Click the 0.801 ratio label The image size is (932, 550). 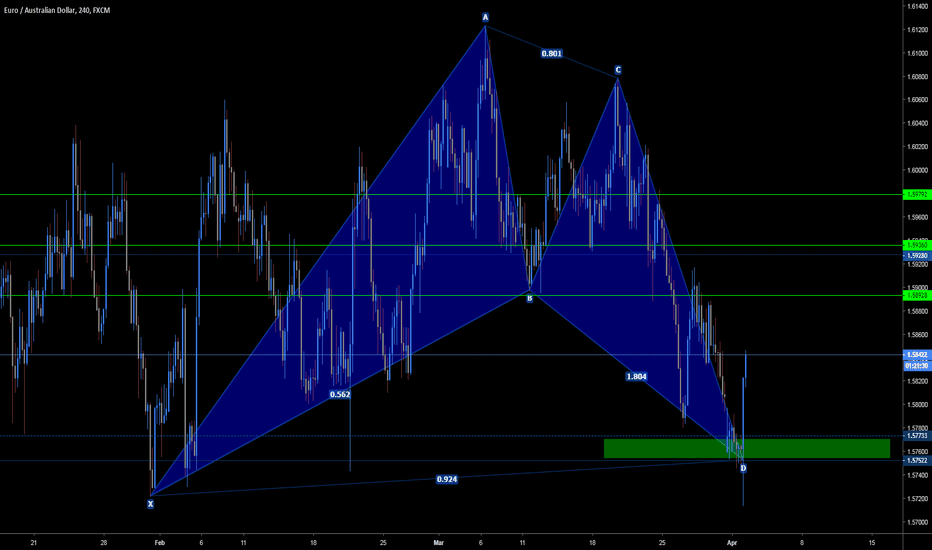pyautogui.click(x=552, y=54)
